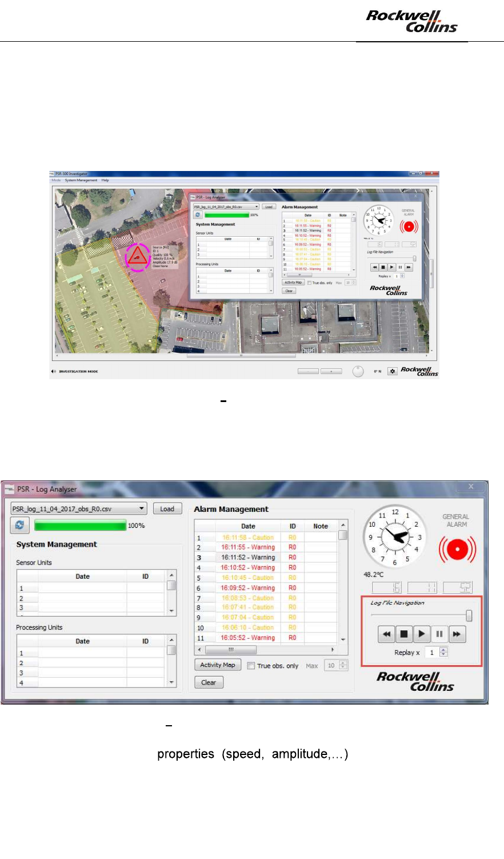The height and width of the screenshot is (859, 504).
Task: Open the gear settings icon in PSR-500 Investigator
Action: (x=392, y=371)
